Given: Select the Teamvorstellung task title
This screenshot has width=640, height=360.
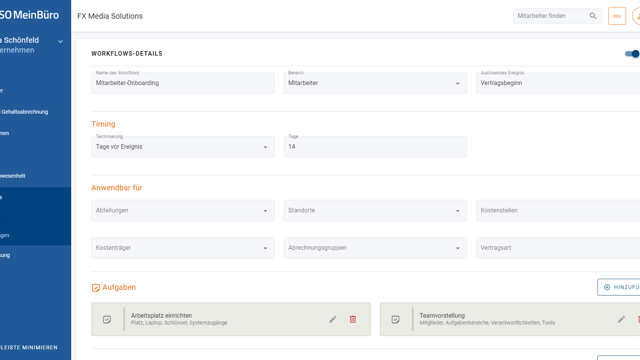Looking at the screenshot, I should (x=442, y=315).
